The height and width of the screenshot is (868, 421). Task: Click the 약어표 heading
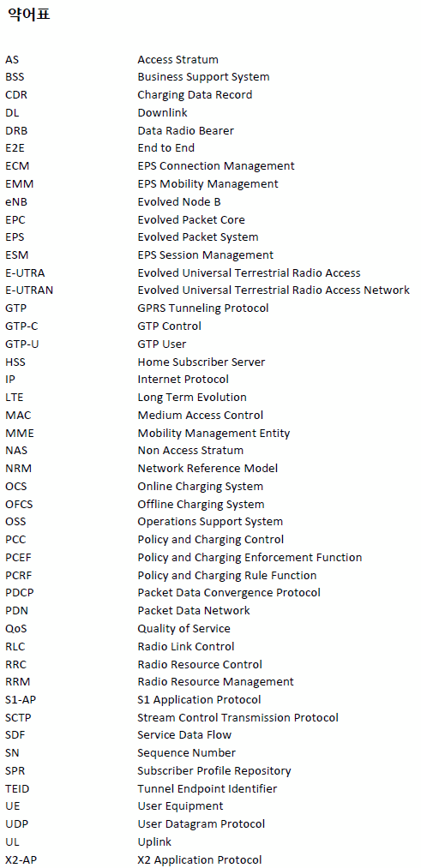(x=29, y=14)
